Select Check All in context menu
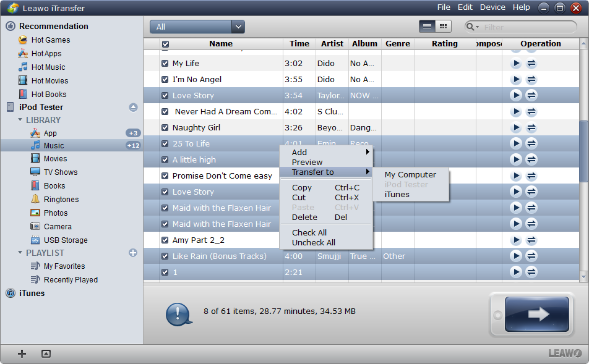 click(326, 232)
